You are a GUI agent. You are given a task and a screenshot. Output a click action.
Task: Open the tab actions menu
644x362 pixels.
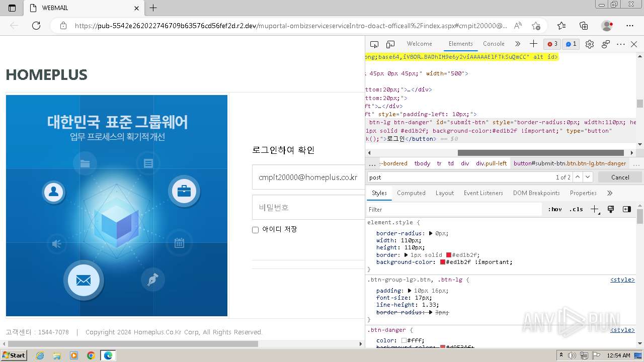[x=12, y=8]
